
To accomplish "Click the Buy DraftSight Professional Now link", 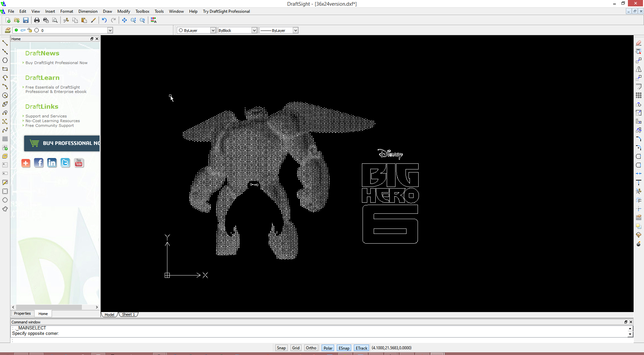I will 56,63.
